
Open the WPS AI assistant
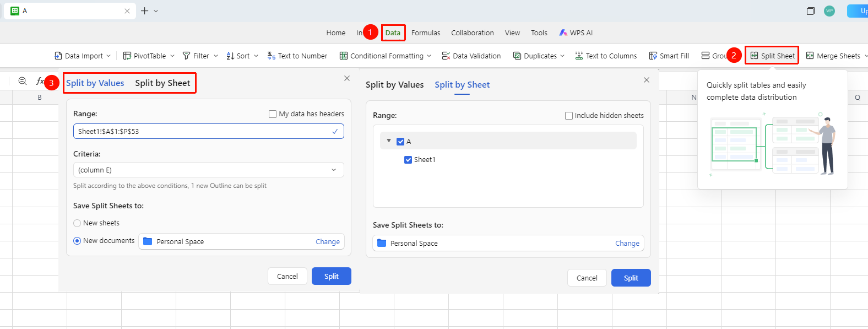(x=576, y=33)
